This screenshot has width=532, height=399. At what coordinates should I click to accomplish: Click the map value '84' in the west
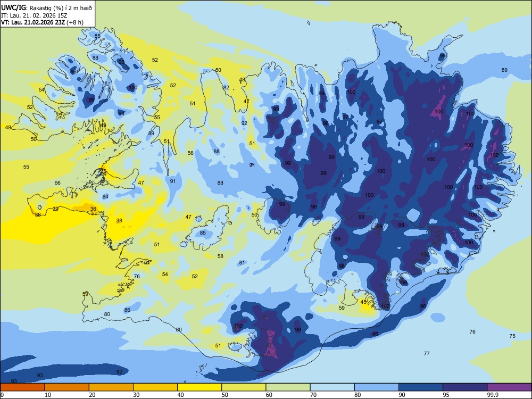[x=105, y=197]
